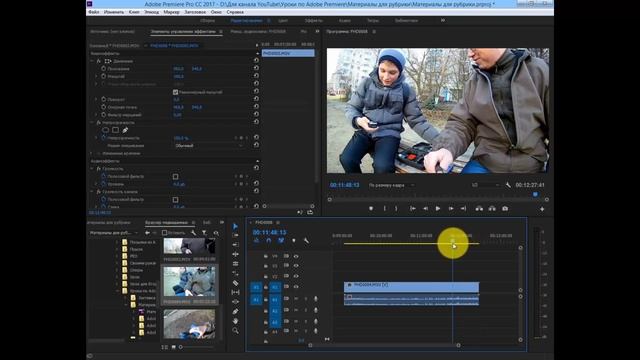Viewport: 640px width, 360px height.
Task: Select the Hand tool
Action: pos(236,321)
